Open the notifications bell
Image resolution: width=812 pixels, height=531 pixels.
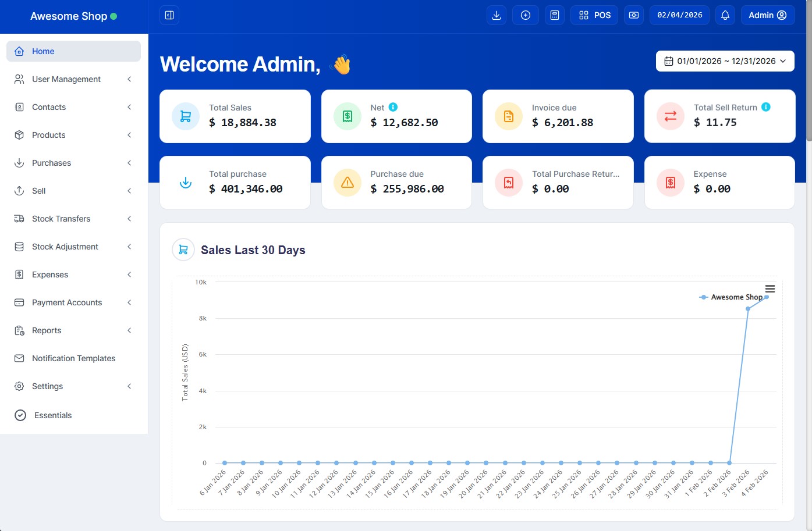coord(725,15)
